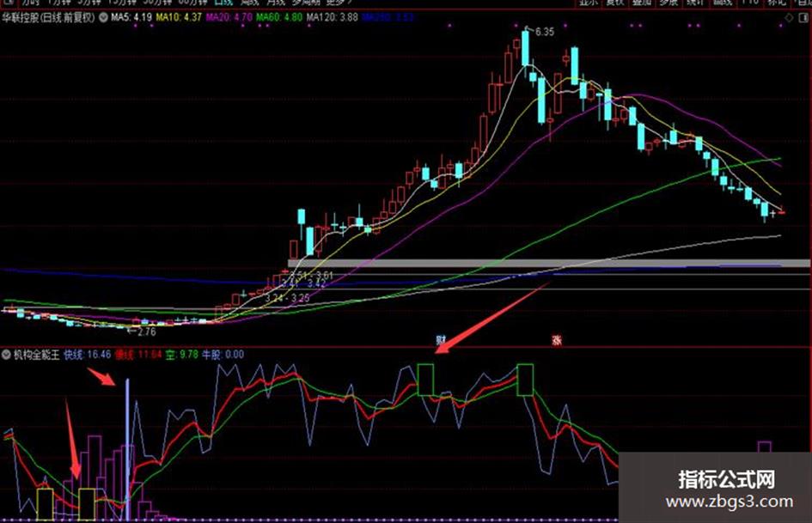
Task: Click the green MA60: 4.80 label
Action: (x=279, y=17)
